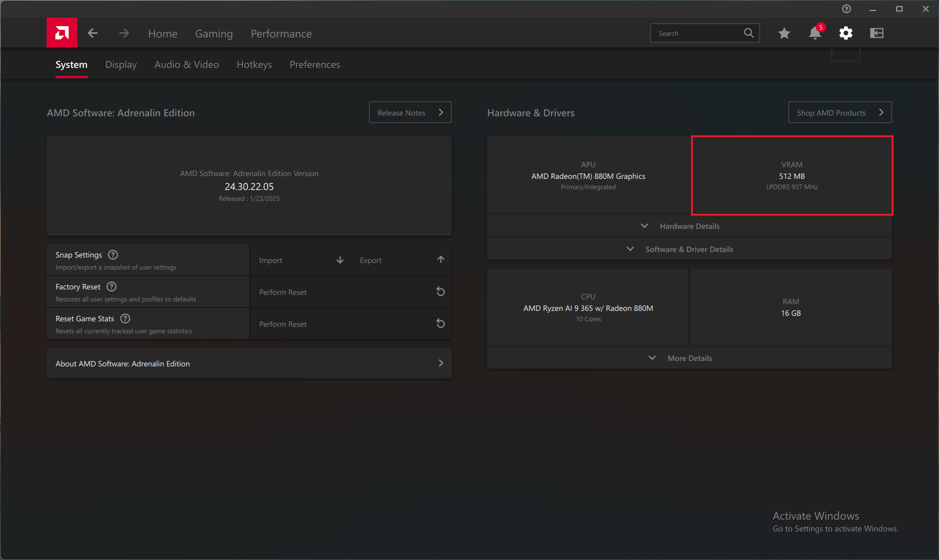Click the CPU AMD Ryzen AI 9 card
This screenshot has height=560, width=939.
588,308
